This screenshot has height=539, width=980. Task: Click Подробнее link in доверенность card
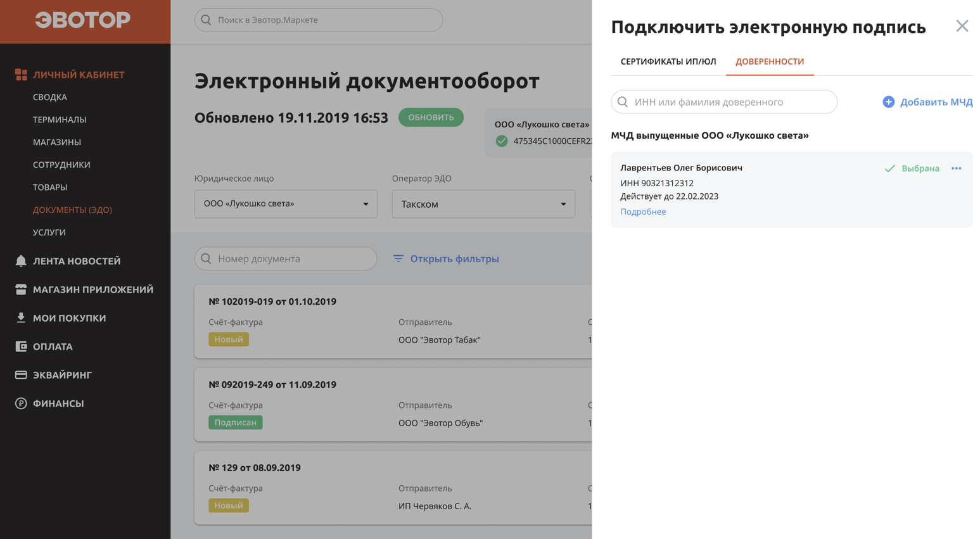pyautogui.click(x=643, y=212)
